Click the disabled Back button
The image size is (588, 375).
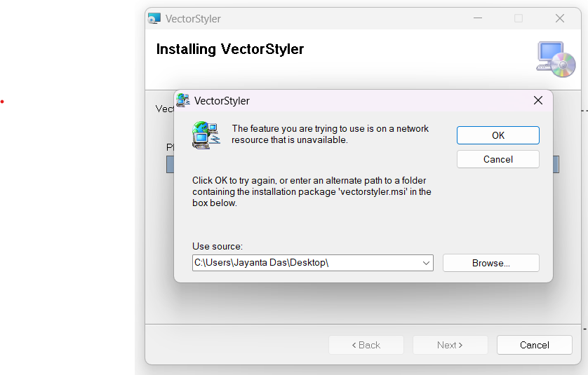point(366,345)
